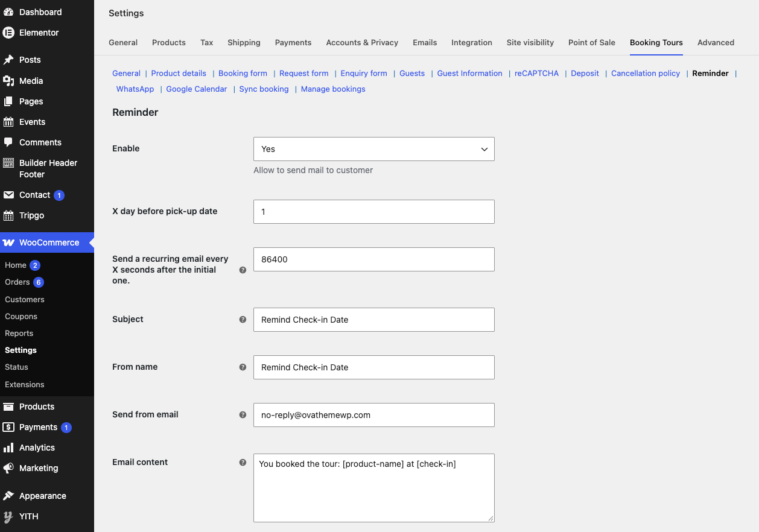Click the YITH logo icon
Screen dimensions: 759x532
[x=8, y=516]
